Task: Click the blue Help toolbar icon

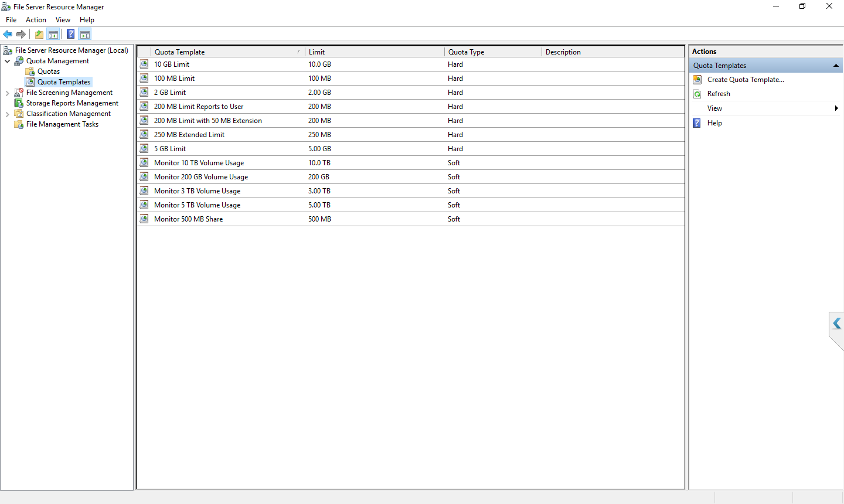Action: [x=70, y=34]
